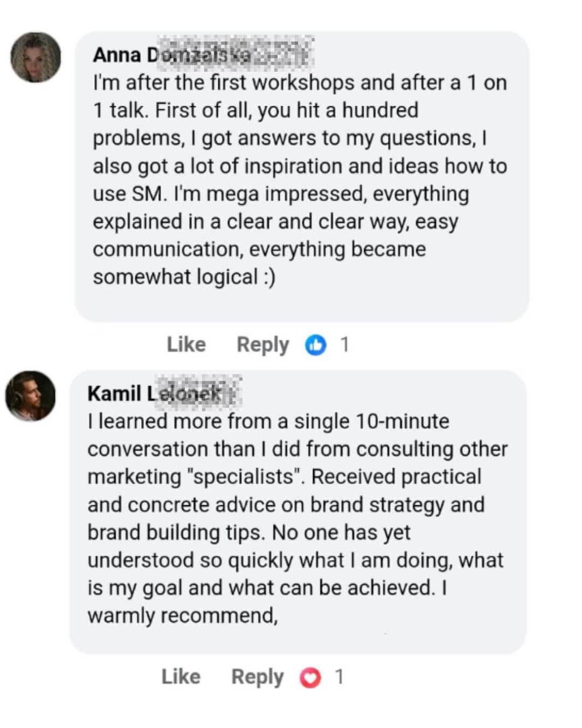Click the blue thumbs-up reaction icon
Screen dimensions: 582x728
[x=316, y=345]
